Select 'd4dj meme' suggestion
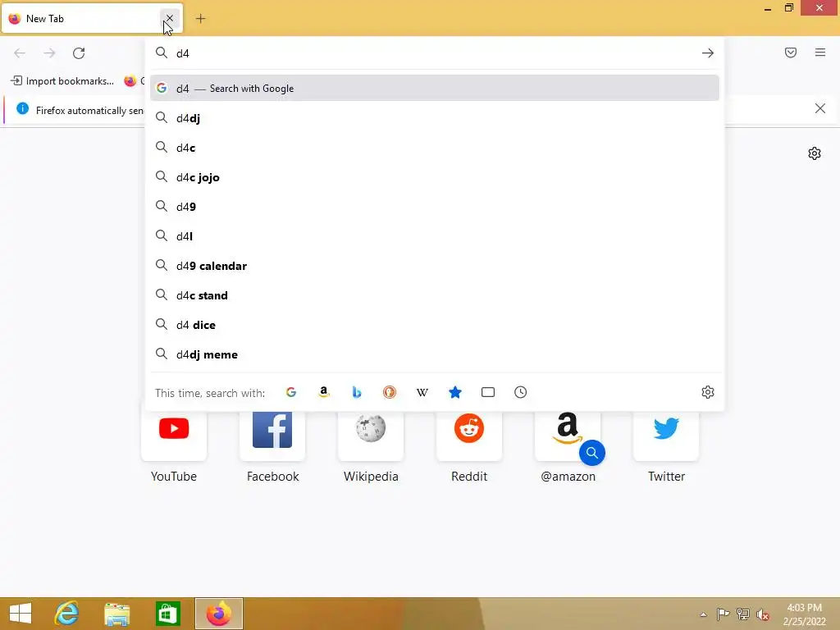Viewport: 840px width, 630px height. point(435,354)
